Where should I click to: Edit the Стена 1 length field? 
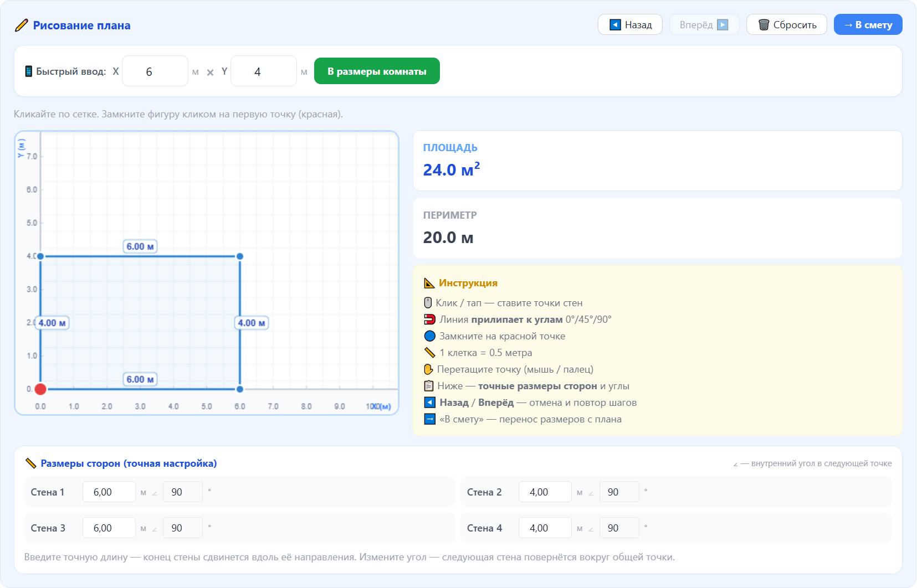click(x=109, y=492)
